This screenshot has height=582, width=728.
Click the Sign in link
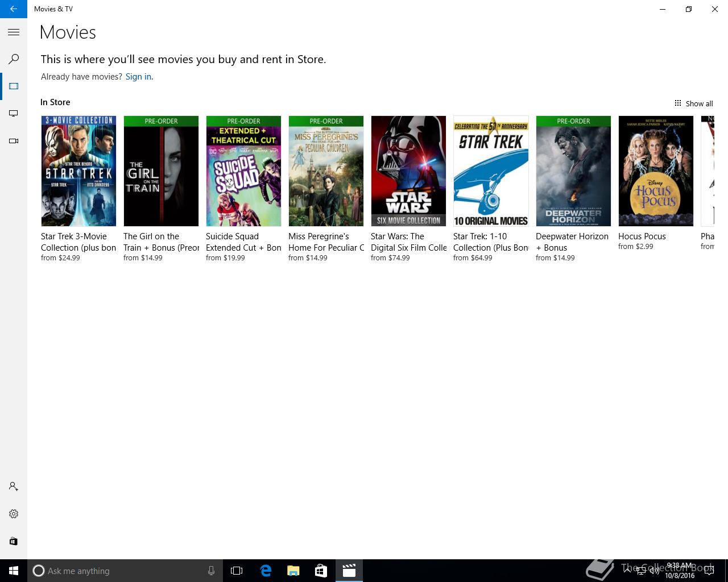pos(138,77)
